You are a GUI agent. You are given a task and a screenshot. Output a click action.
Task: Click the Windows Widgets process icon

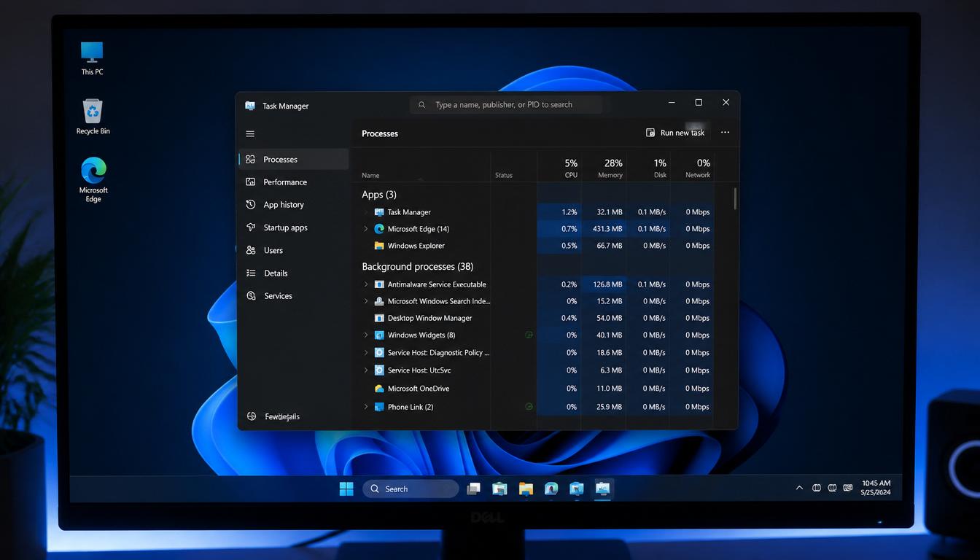[x=379, y=335]
